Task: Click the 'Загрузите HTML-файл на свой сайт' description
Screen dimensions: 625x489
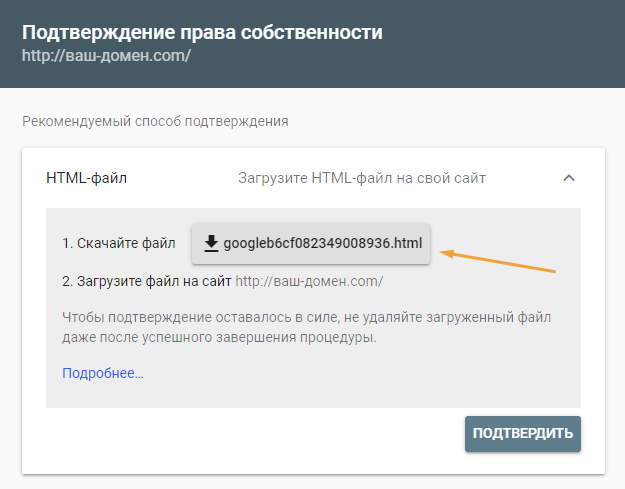Action: [362, 178]
